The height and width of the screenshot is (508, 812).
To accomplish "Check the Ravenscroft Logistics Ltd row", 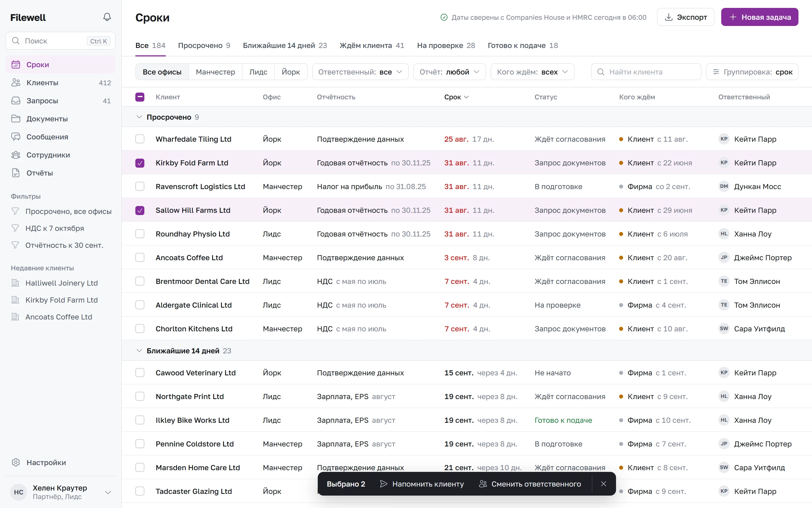I will pyautogui.click(x=140, y=187).
